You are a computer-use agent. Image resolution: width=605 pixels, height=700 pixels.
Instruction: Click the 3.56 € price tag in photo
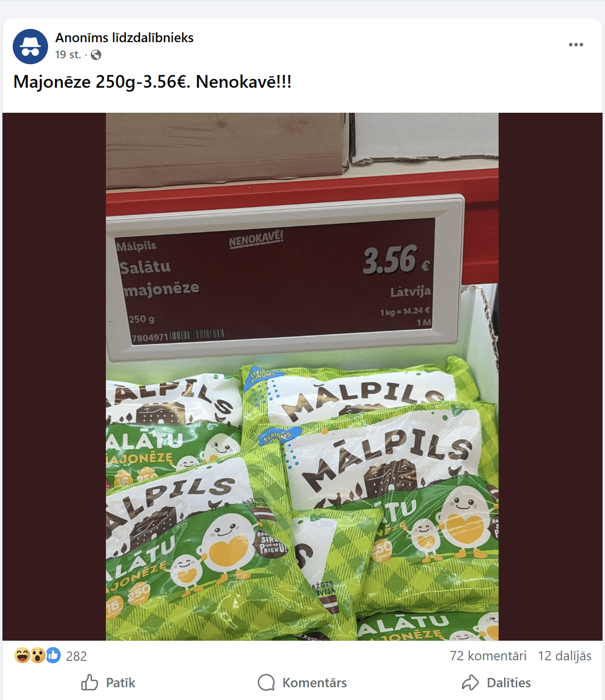(x=396, y=260)
